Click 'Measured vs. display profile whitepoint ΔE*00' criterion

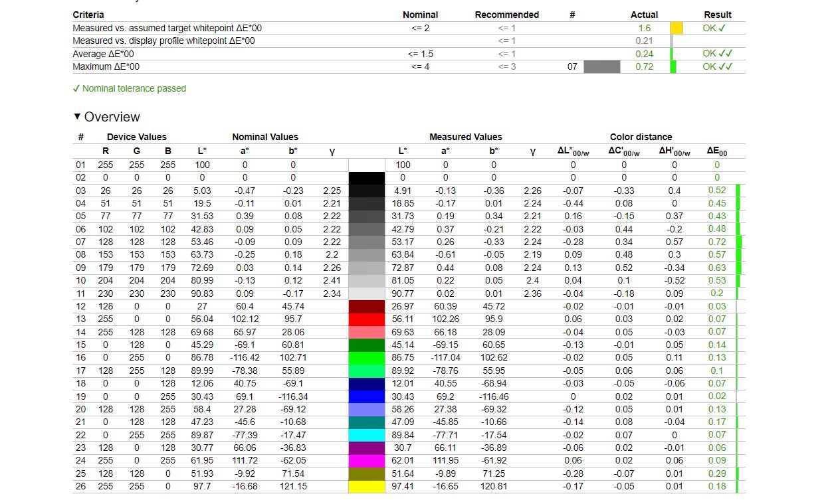(x=163, y=41)
